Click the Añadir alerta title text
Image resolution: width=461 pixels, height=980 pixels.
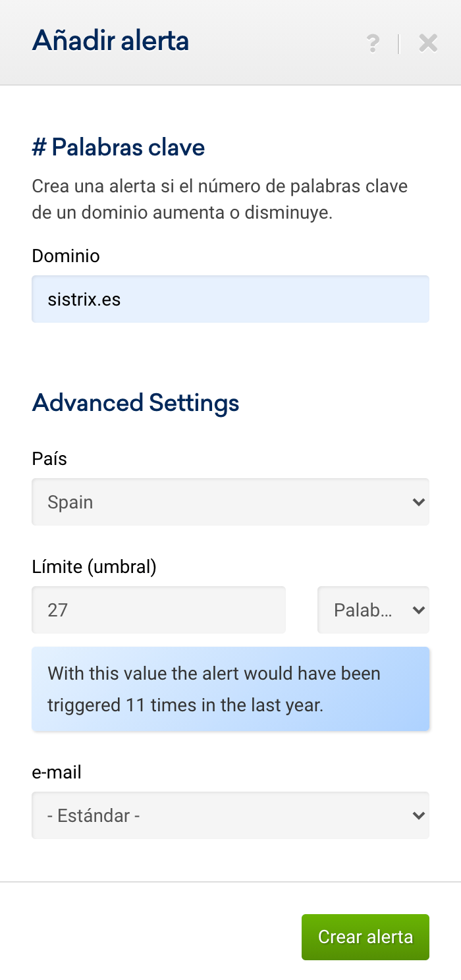coord(111,41)
